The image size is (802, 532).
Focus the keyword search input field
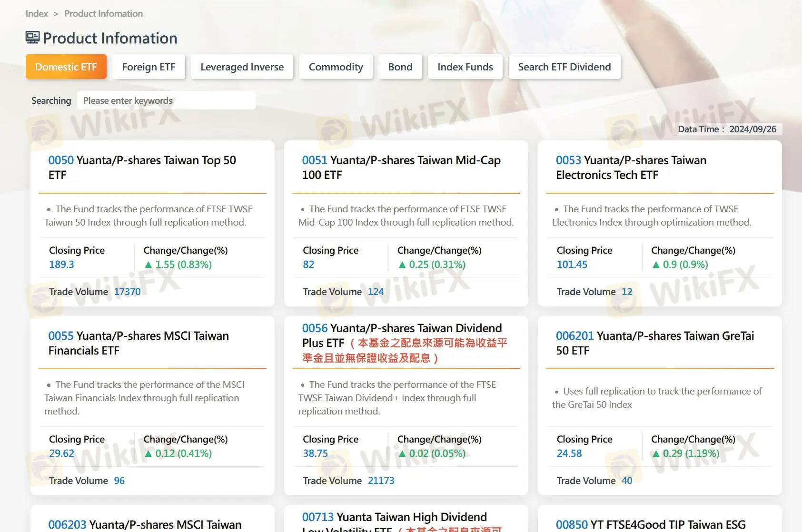click(166, 100)
